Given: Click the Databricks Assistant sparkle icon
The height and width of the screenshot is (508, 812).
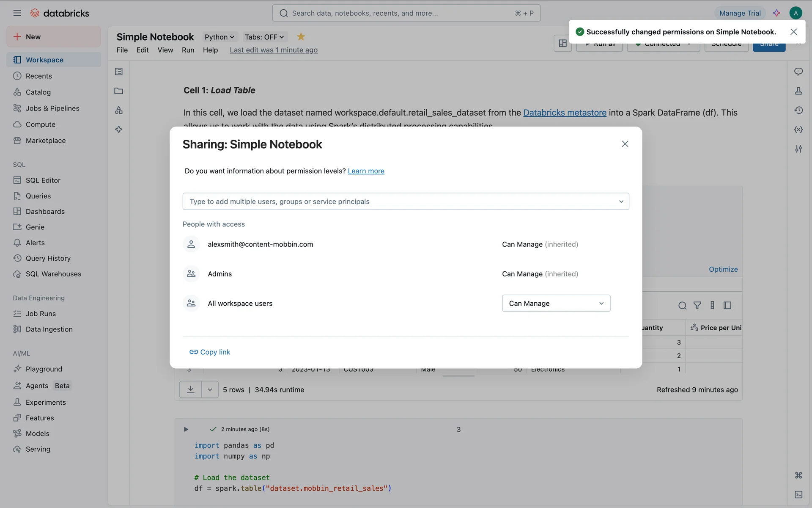Looking at the screenshot, I should (x=776, y=13).
